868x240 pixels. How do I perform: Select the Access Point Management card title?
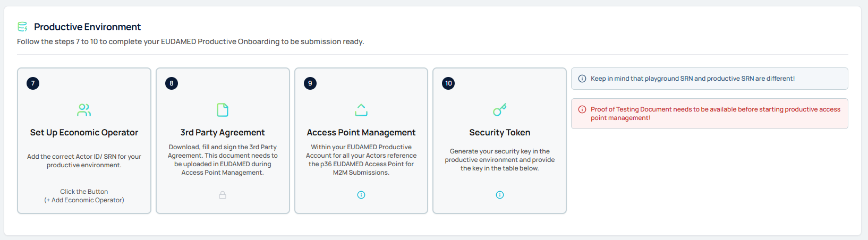pos(361,133)
